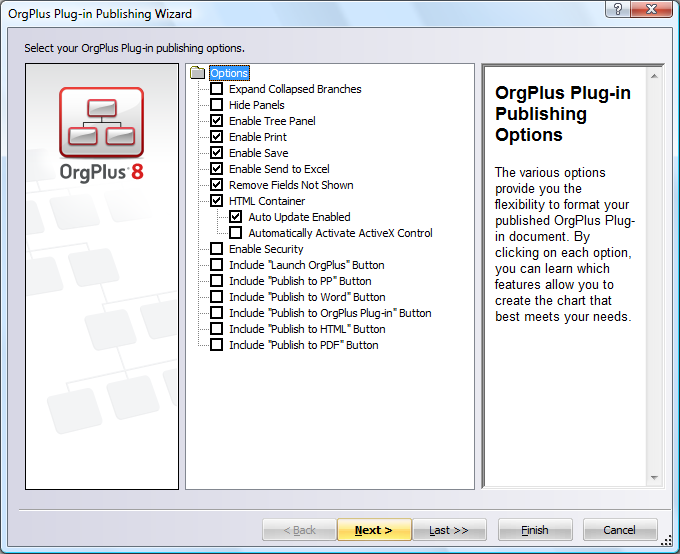This screenshot has width=680, height=554.
Task: Click the OrgPlus 8 logo image
Action: (x=101, y=134)
